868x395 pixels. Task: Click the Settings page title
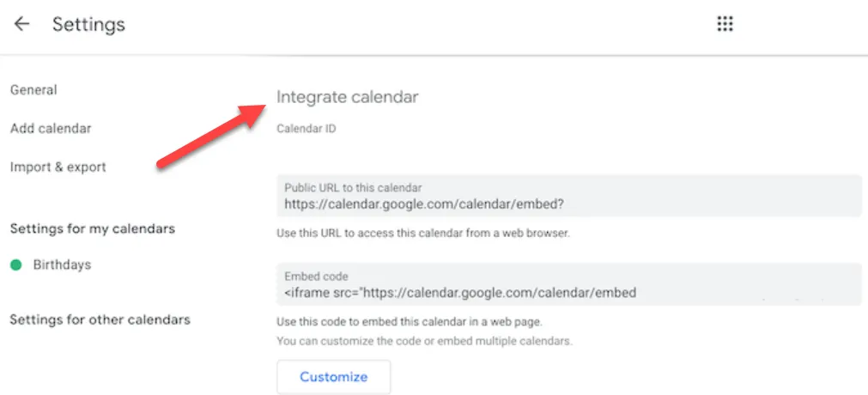tap(88, 24)
